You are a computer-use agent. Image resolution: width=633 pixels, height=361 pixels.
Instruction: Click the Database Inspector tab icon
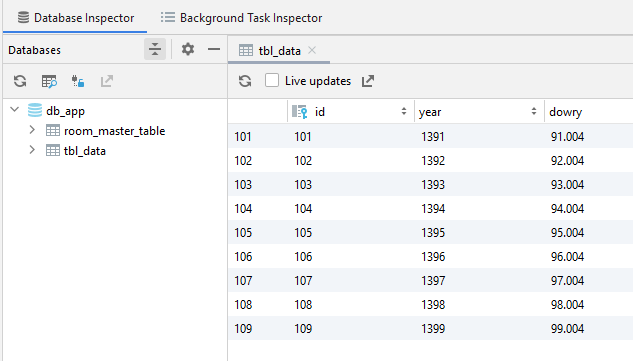coord(23,17)
